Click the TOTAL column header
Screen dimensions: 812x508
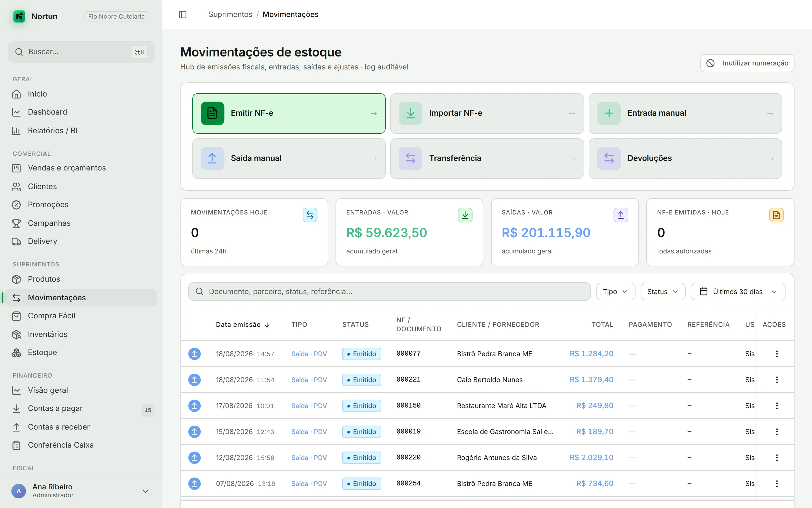[x=602, y=324]
